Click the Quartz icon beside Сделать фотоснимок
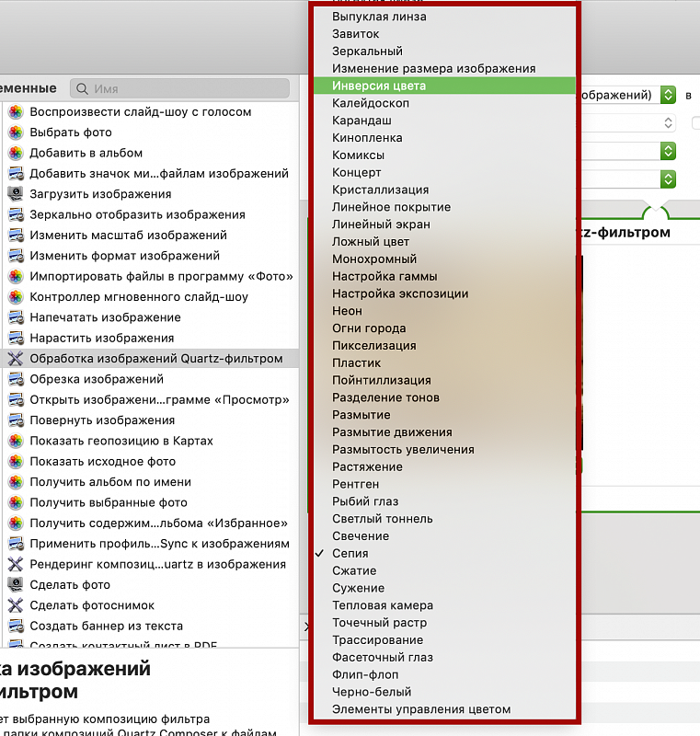Viewport: 700px width, 736px height. pyautogui.click(x=16, y=605)
